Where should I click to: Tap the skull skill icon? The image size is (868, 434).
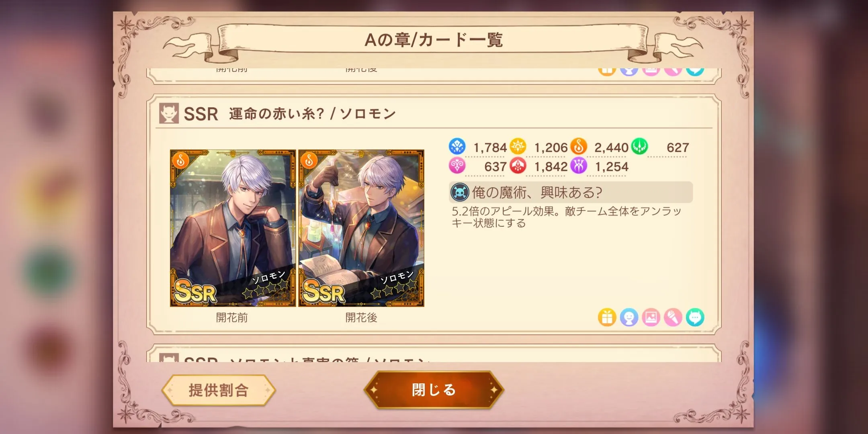(x=460, y=192)
